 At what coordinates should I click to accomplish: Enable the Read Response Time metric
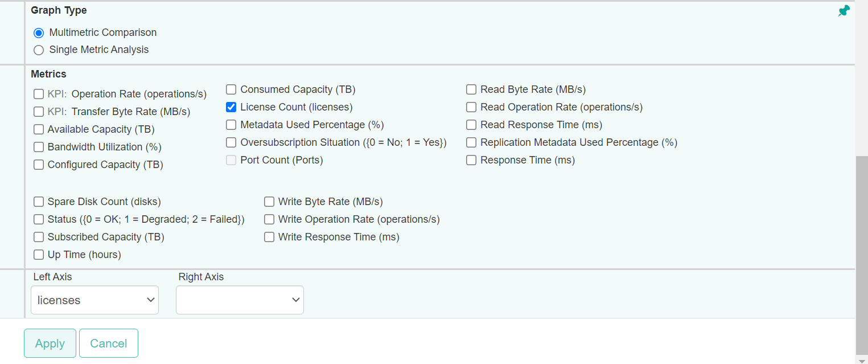[471, 125]
